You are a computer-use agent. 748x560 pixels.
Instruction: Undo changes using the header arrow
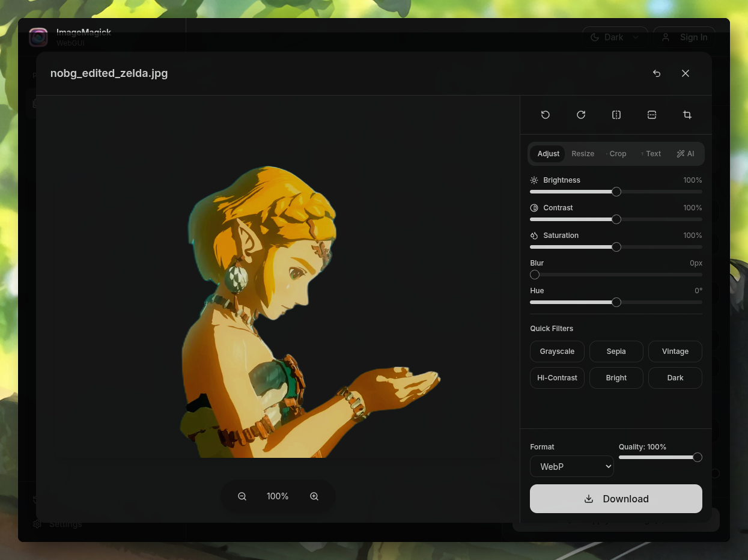point(657,73)
